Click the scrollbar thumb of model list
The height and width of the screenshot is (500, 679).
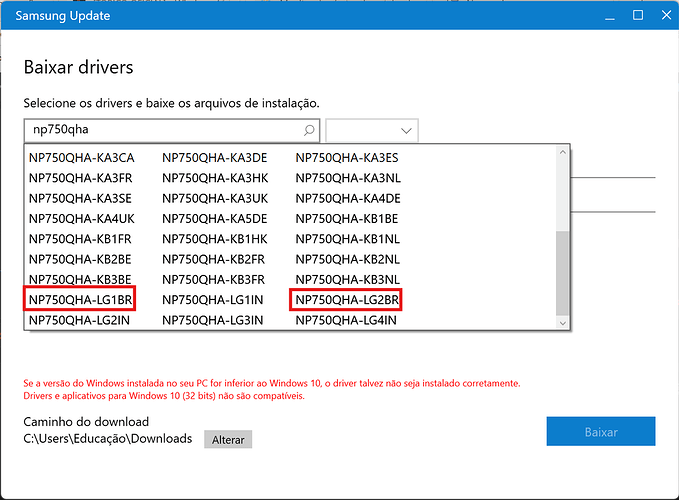[x=563, y=273]
